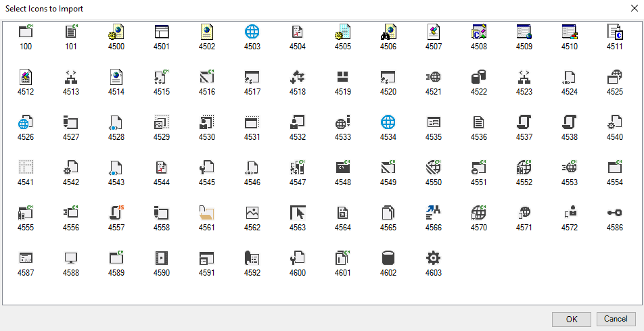Screen dimensions: 644x331
Task: Pick the copy pages icon 4565
Action: coord(388,212)
